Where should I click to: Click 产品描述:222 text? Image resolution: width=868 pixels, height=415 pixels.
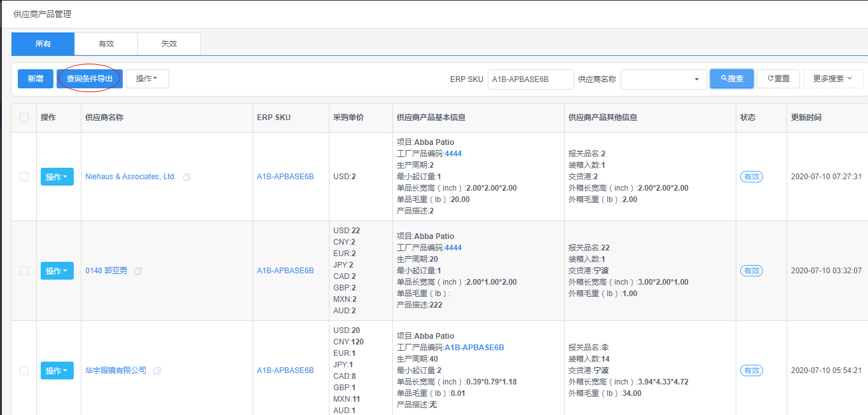pyautogui.click(x=419, y=305)
